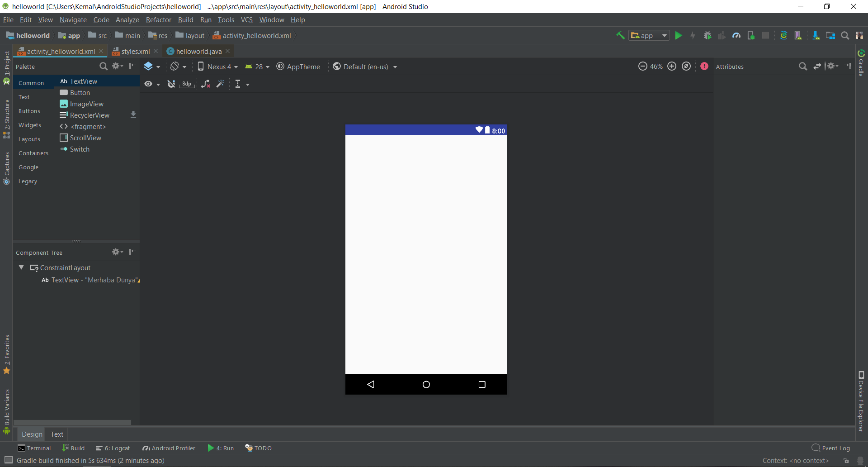Zoom in the design preview
This screenshot has height=467, width=868.
[x=672, y=66]
